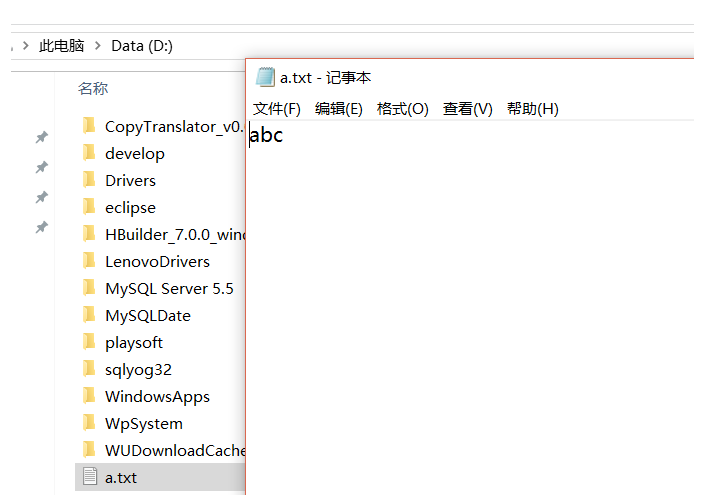The width and height of the screenshot is (715, 495).
Task: Open the 编辑(E) menu in Notepad
Action: pos(338,109)
